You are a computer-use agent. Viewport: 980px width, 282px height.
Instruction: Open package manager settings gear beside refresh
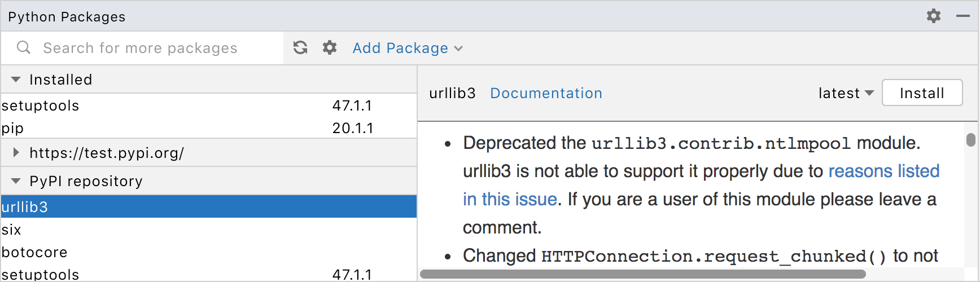pos(330,48)
